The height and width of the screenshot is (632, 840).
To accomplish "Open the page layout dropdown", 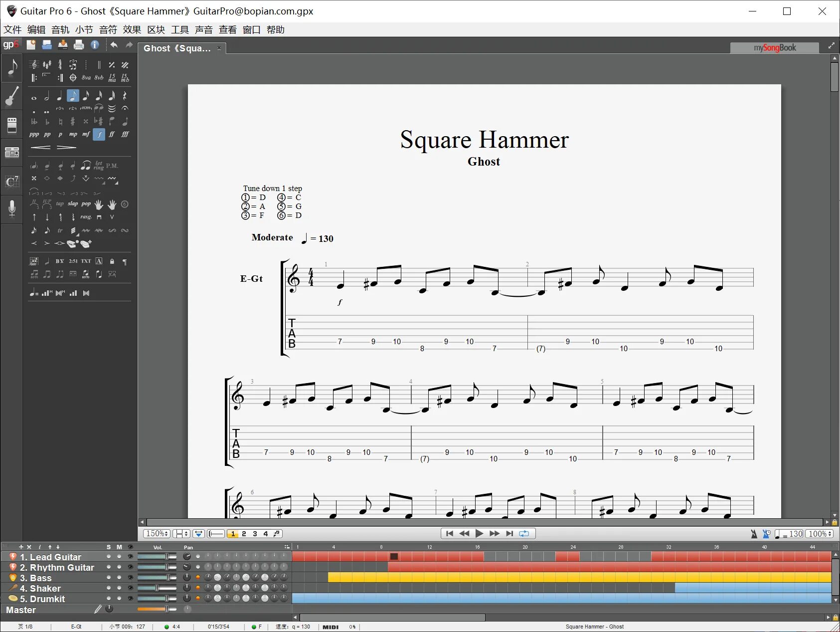I will [x=181, y=534].
